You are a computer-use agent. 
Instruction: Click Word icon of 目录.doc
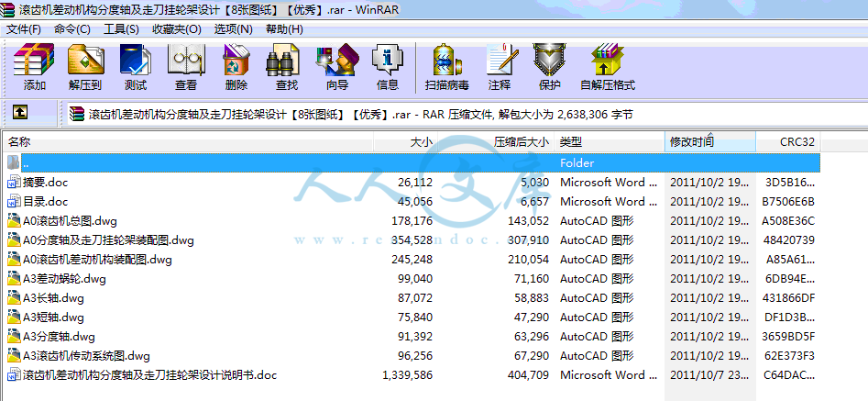(14, 202)
